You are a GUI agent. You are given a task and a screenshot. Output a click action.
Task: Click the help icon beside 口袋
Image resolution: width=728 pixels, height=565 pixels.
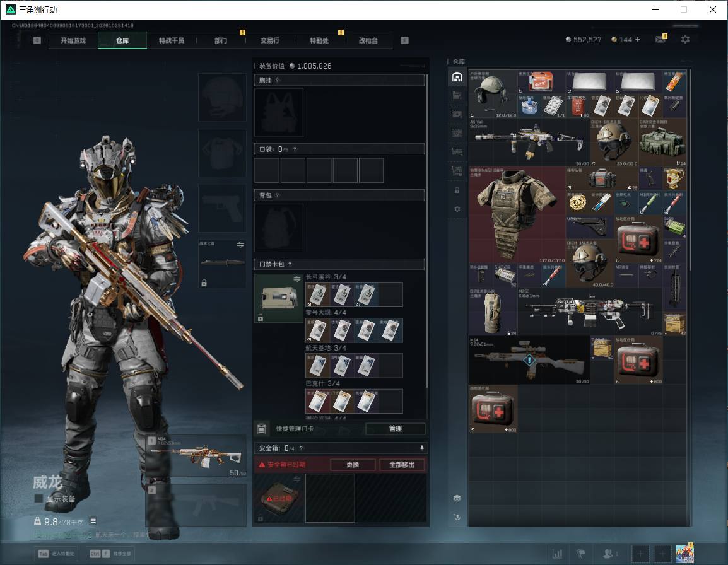click(295, 149)
